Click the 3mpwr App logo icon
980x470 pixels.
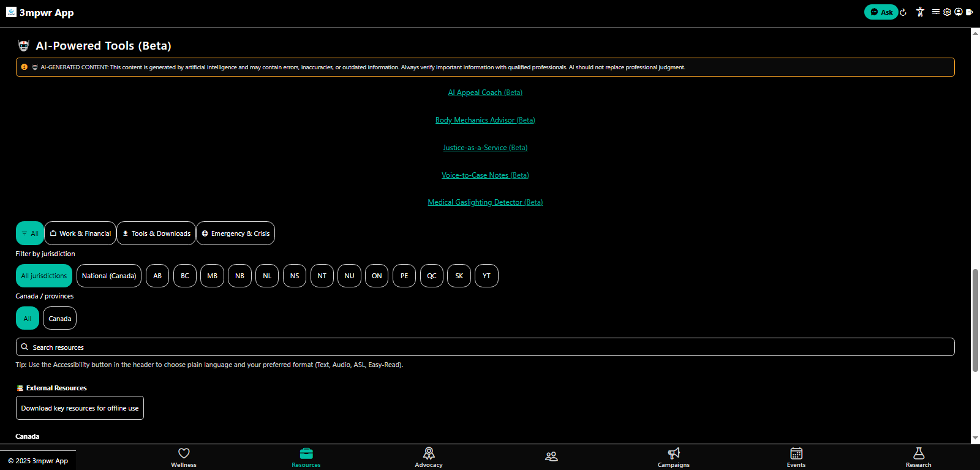(11, 12)
